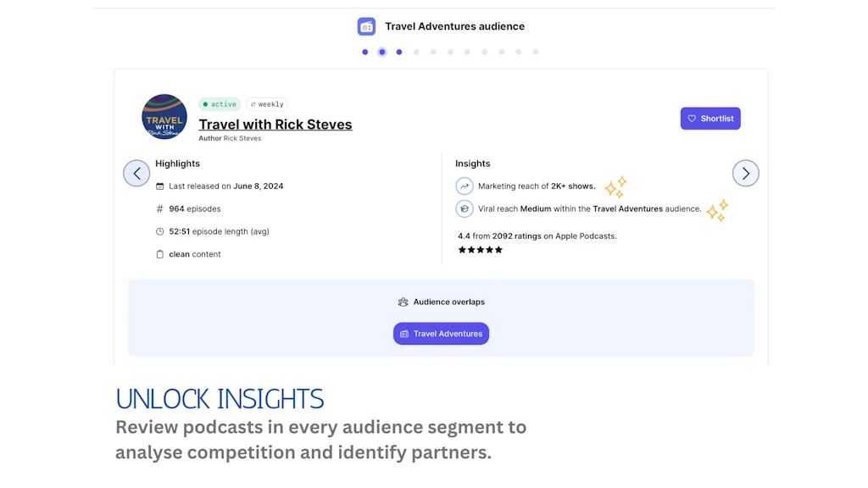This screenshot has height=488, width=868.
Task: Click the five star rating
Action: (x=480, y=250)
